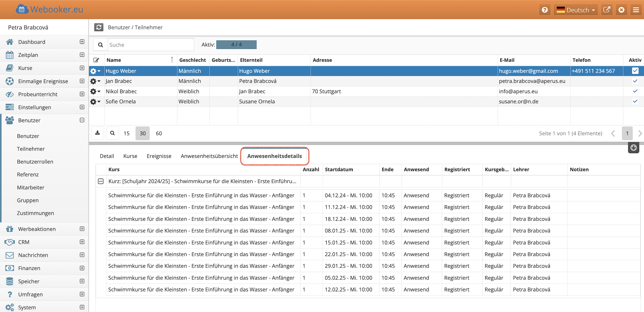Toggle the Aktiv checkmark for Sofie Ornela

click(x=635, y=101)
